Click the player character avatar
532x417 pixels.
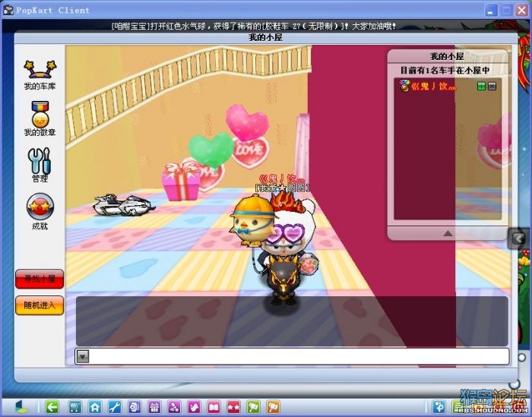288,251
